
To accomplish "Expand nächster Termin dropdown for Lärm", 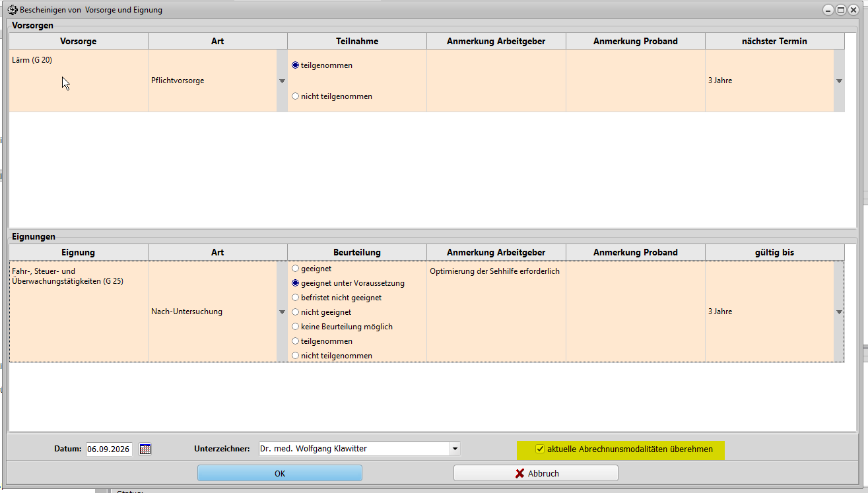I will [x=839, y=81].
